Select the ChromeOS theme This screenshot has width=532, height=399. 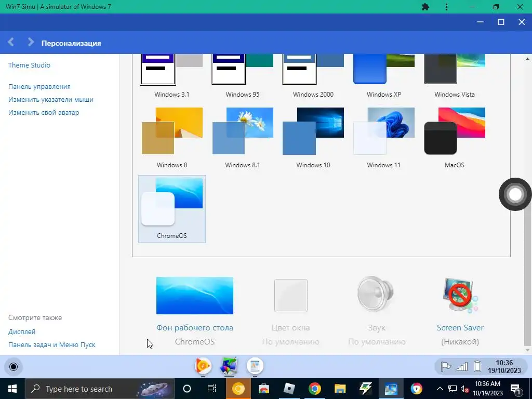point(171,209)
